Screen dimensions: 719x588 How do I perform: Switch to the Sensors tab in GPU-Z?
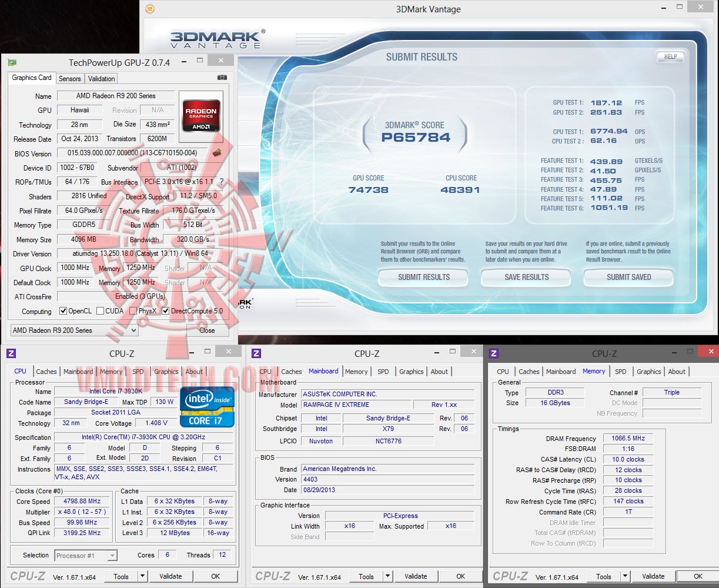click(x=69, y=78)
